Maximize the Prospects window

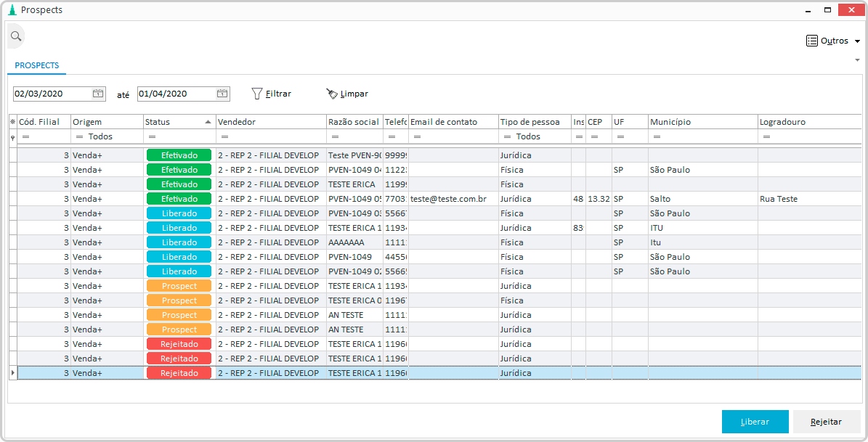click(828, 9)
